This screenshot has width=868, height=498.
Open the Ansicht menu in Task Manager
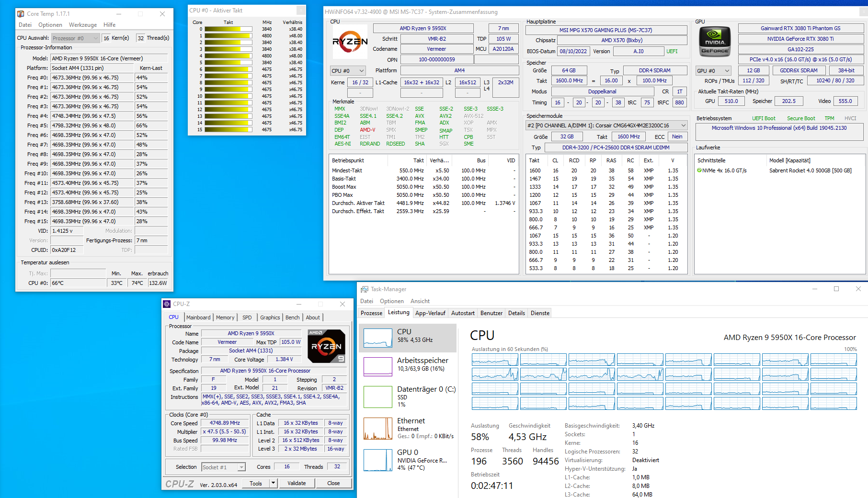(420, 301)
